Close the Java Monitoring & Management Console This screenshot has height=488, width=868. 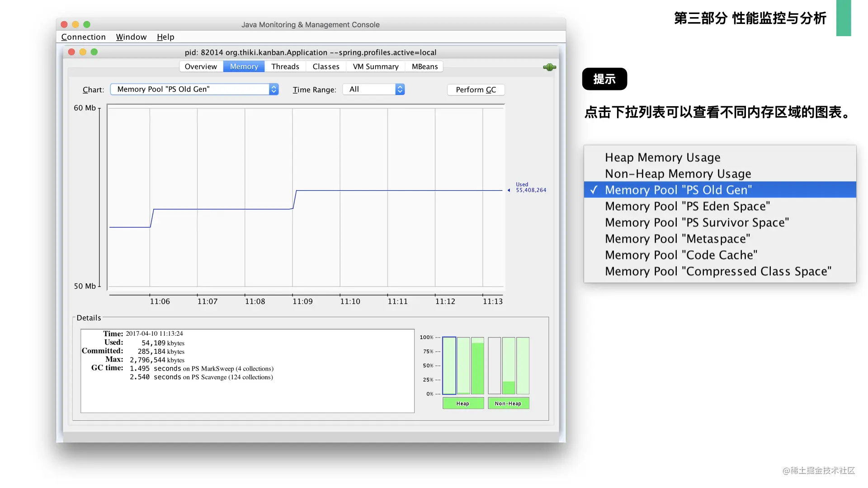coord(64,24)
